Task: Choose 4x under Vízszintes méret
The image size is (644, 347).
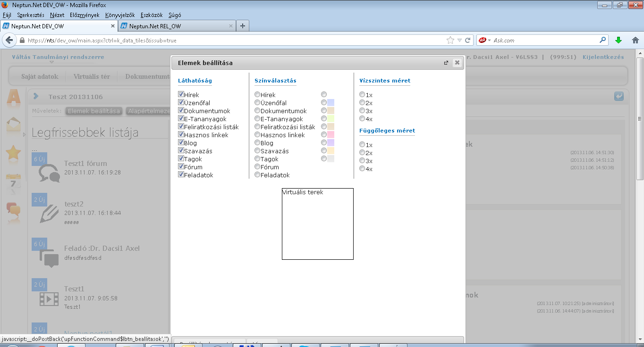Action: (362, 119)
